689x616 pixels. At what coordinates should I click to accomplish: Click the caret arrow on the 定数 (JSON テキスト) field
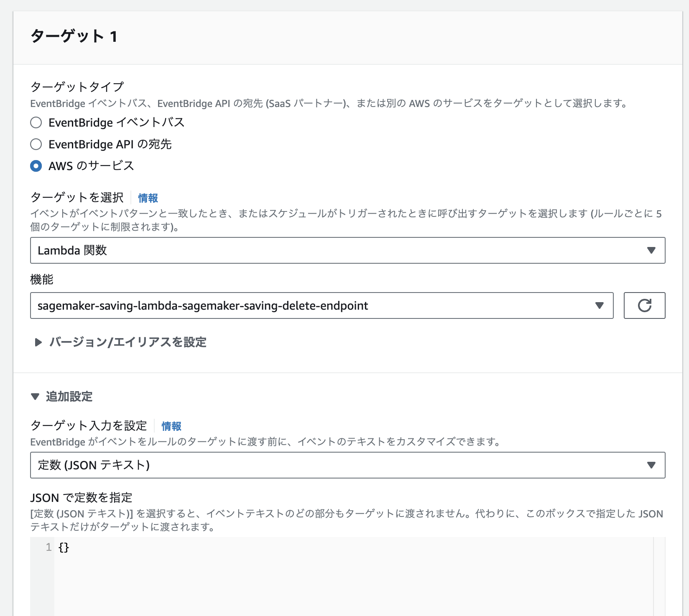pos(651,465)
